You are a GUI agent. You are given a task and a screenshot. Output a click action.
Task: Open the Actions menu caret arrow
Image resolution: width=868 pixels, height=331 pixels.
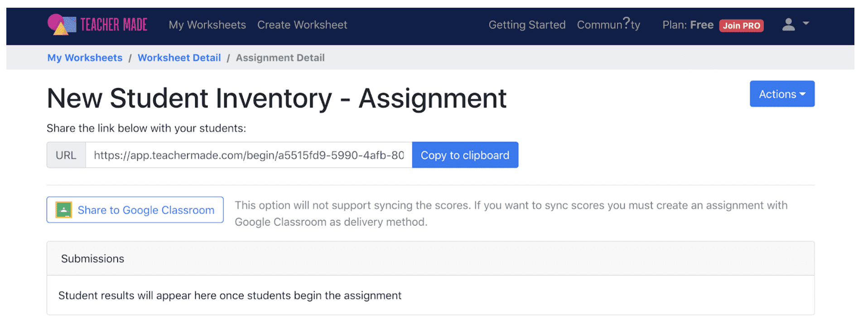[803, 94]
